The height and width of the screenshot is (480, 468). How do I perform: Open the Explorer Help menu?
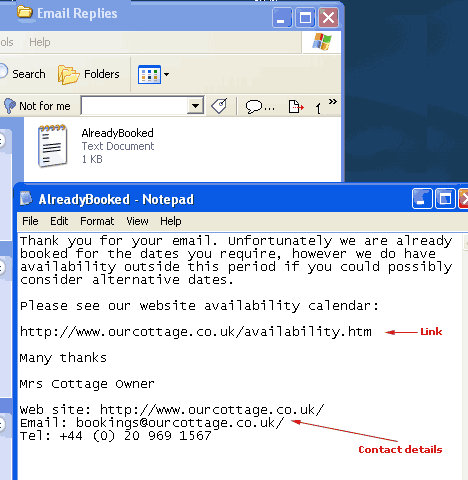click(39, 42)
